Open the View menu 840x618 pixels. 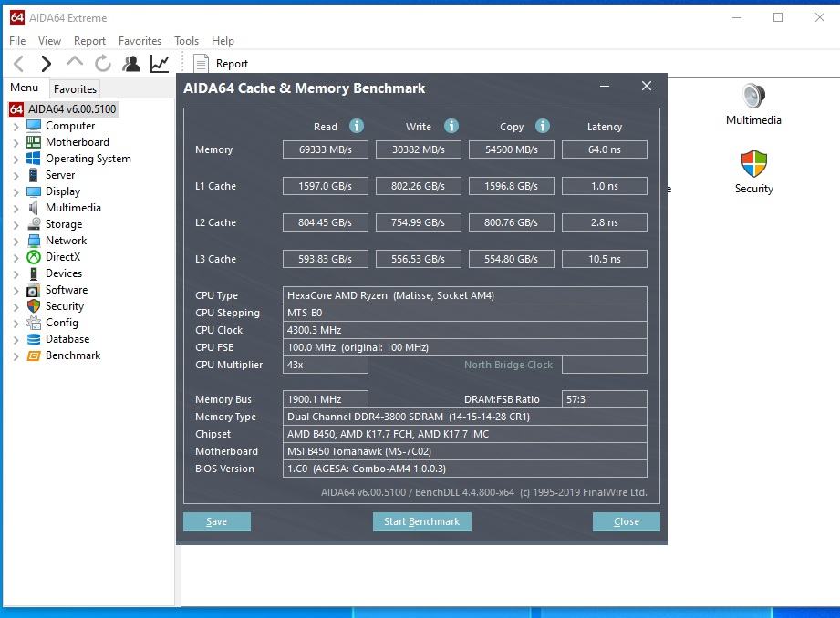[49, 41]
